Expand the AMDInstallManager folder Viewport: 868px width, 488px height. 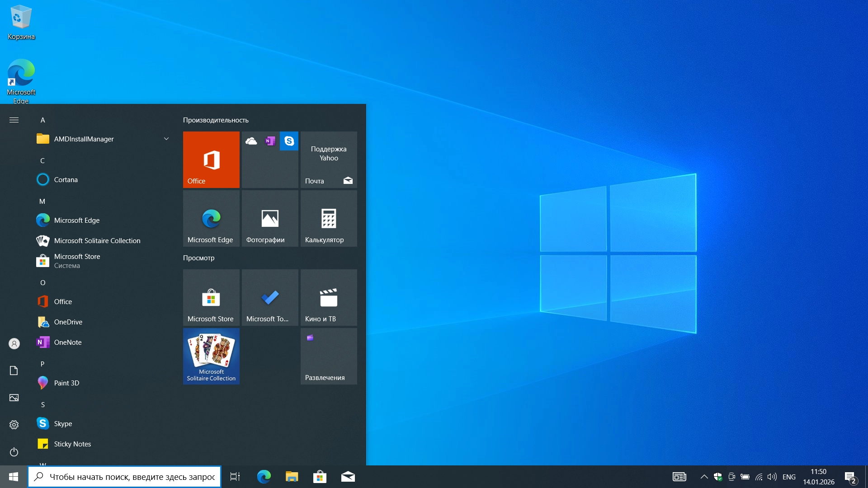(166, 139)
